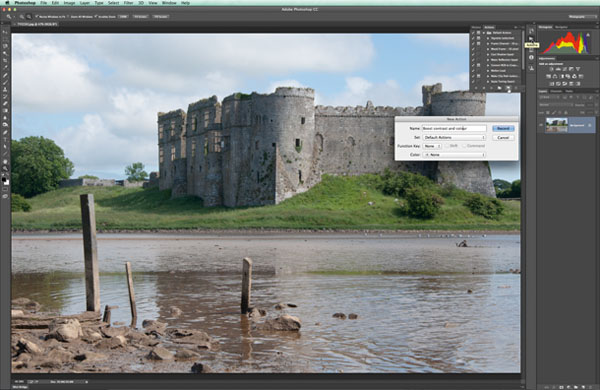Select the Gradient tool
The image size is (600, 390).
(x=5, y=110)
